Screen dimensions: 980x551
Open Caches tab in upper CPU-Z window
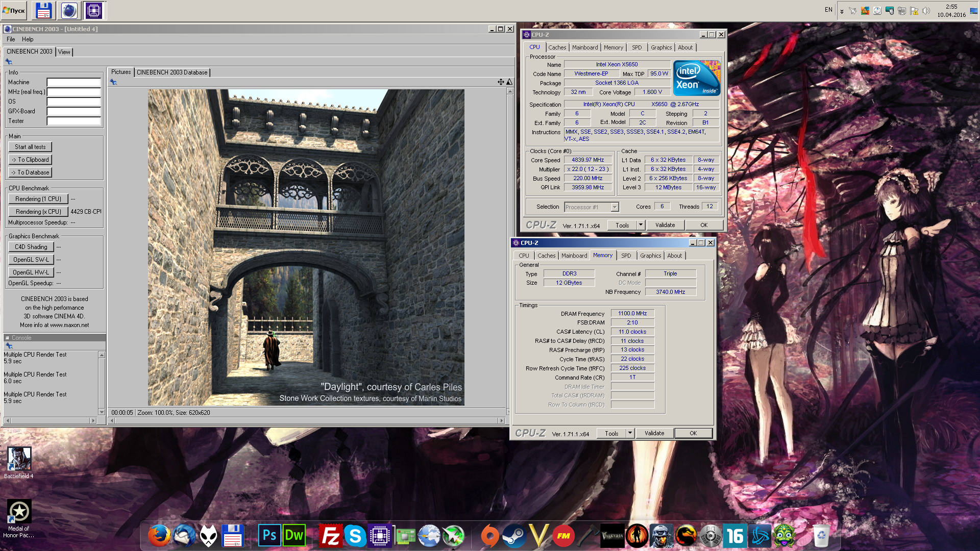(x=557, y=47)
